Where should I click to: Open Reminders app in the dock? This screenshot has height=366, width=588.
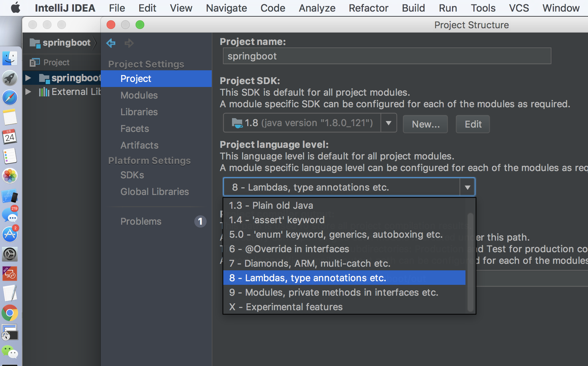pos(10,156)
